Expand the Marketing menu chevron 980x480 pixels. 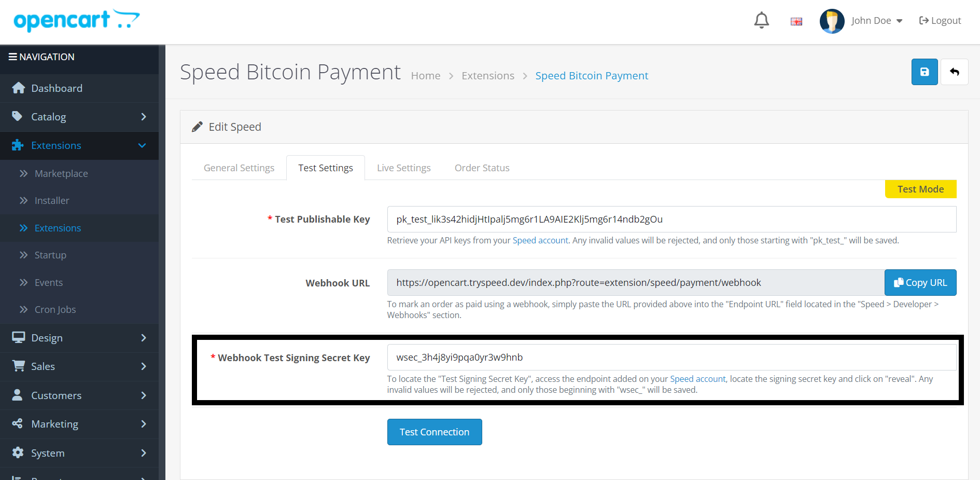pyautogui.click(x=144, y=424)
